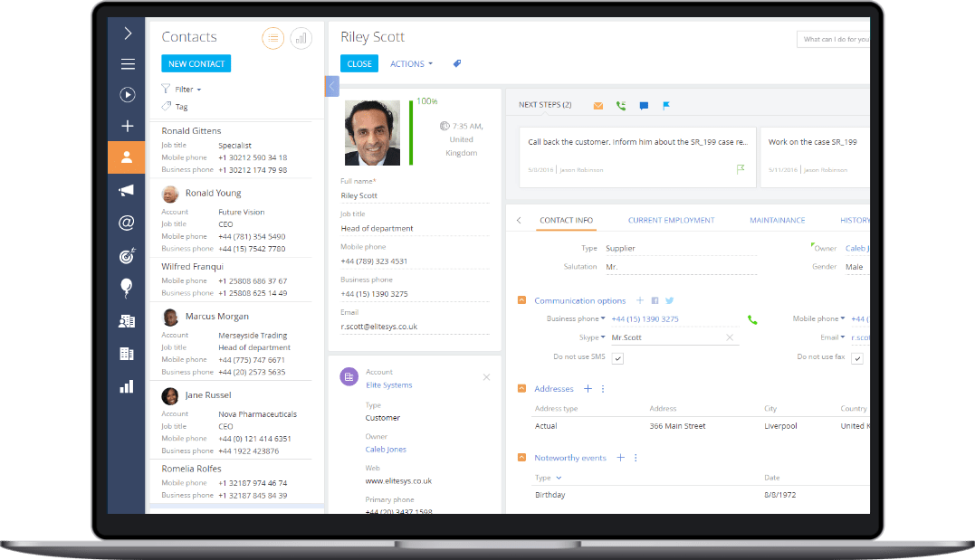The image size is (975, 560).
Task: Add a new address with plus icon
Action: tap(588, 389)
